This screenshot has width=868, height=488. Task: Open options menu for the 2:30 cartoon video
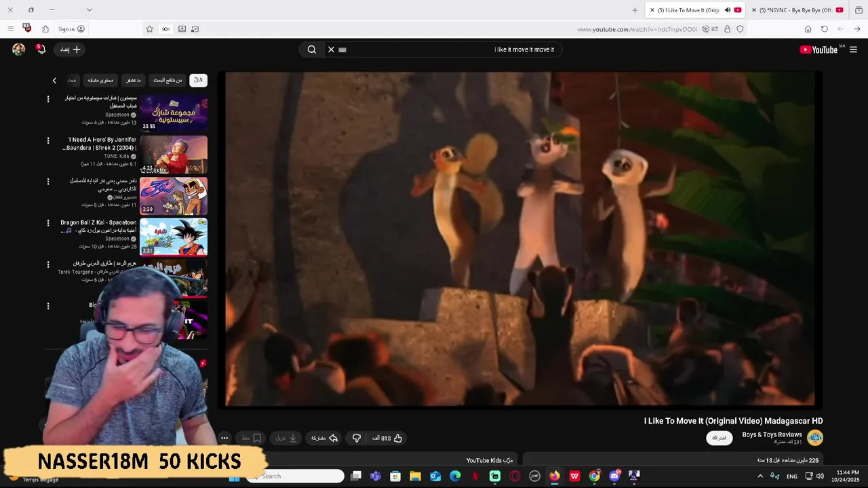pos(47,182)
